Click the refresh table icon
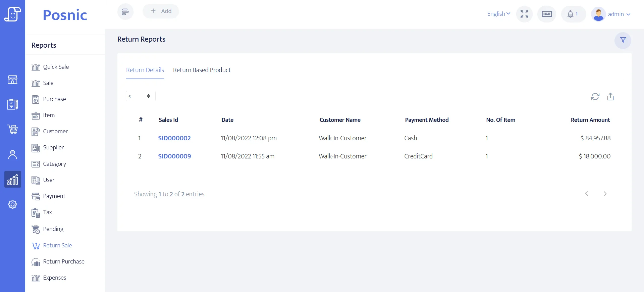 [x=595, y=97]
